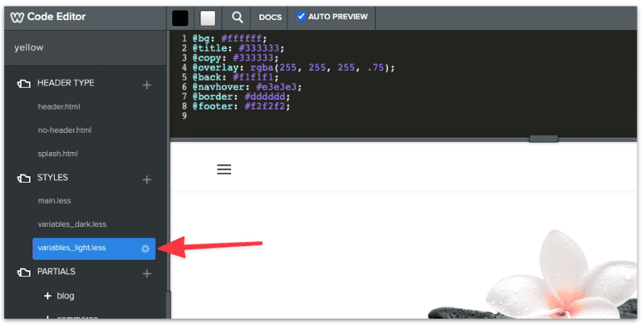This screenshot has height=325, width=644.
Task: Collapse the HEADER TYPE folder
Action: [x=23, y=84]
